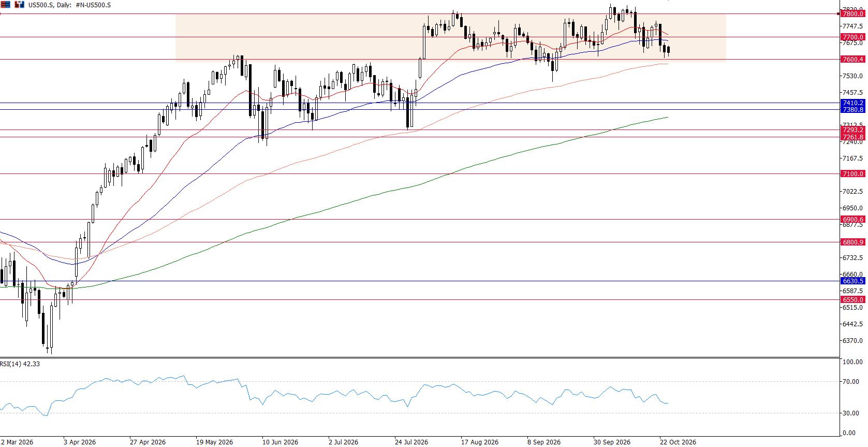Select the 27 Apr 2026 date label
Viewport: 868px width, 447px height.
pyautogui.click(x=148, y=442)
